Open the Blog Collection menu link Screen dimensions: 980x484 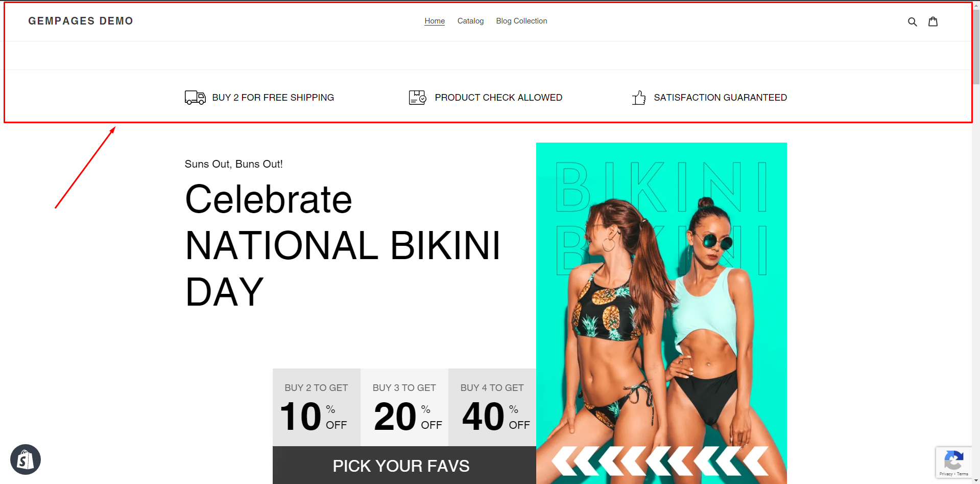click(x=521, y=21)
